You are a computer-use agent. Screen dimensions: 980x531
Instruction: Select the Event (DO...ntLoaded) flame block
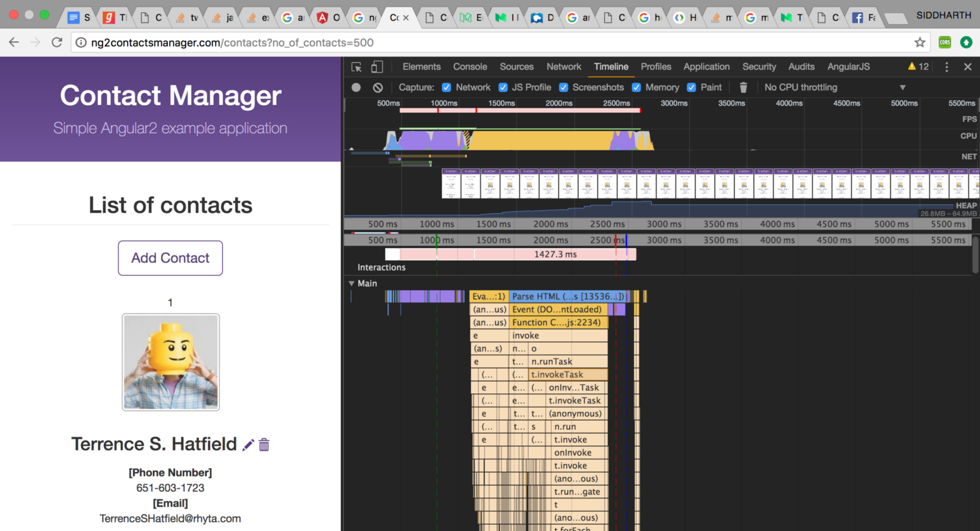tap(559, 309)
